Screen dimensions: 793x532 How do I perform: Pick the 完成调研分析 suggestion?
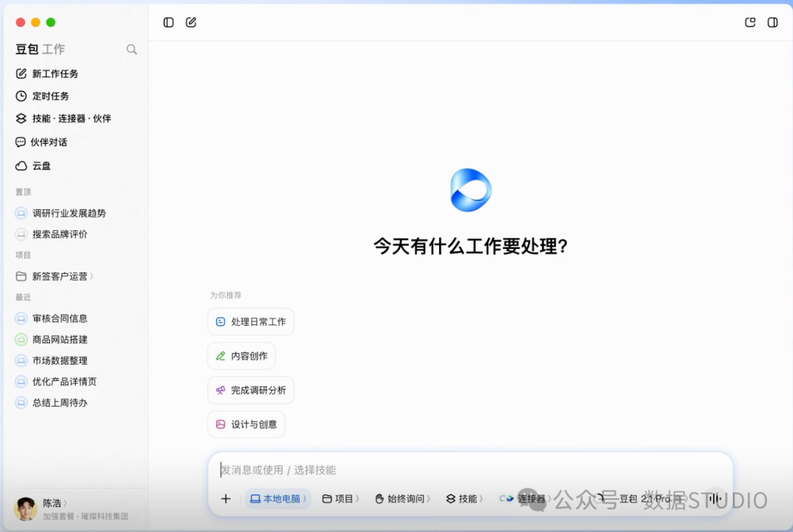point(251,390)
